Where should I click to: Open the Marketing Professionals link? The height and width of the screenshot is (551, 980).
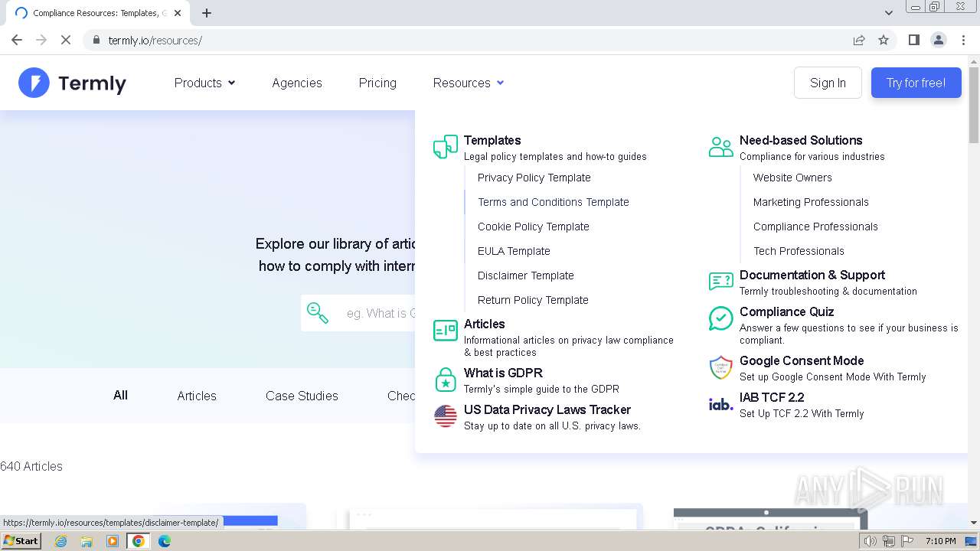[811, 202]
